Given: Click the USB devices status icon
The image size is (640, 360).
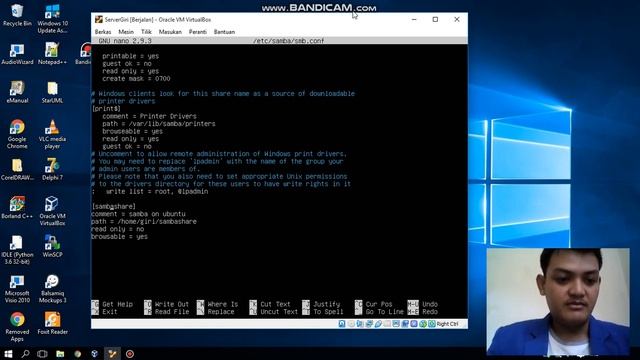Looking at the screenshot, I should click(378, 324).
